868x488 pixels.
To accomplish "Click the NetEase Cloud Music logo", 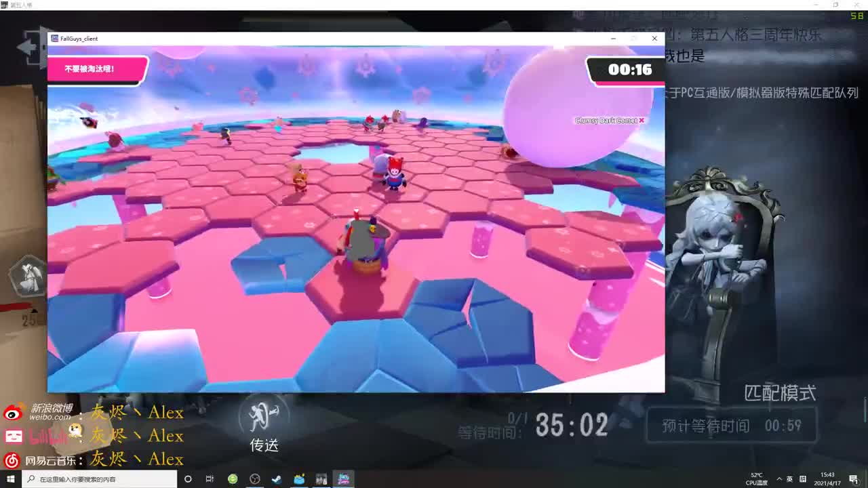I will pos(12,460).
